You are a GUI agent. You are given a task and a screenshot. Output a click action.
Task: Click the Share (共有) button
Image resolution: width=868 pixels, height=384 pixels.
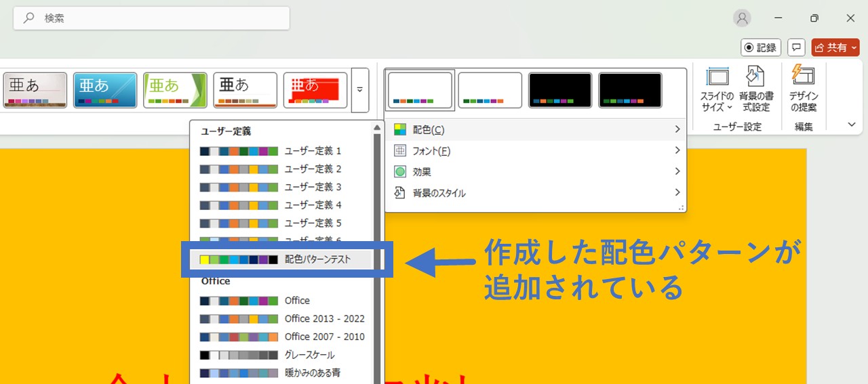pos(835,47)
